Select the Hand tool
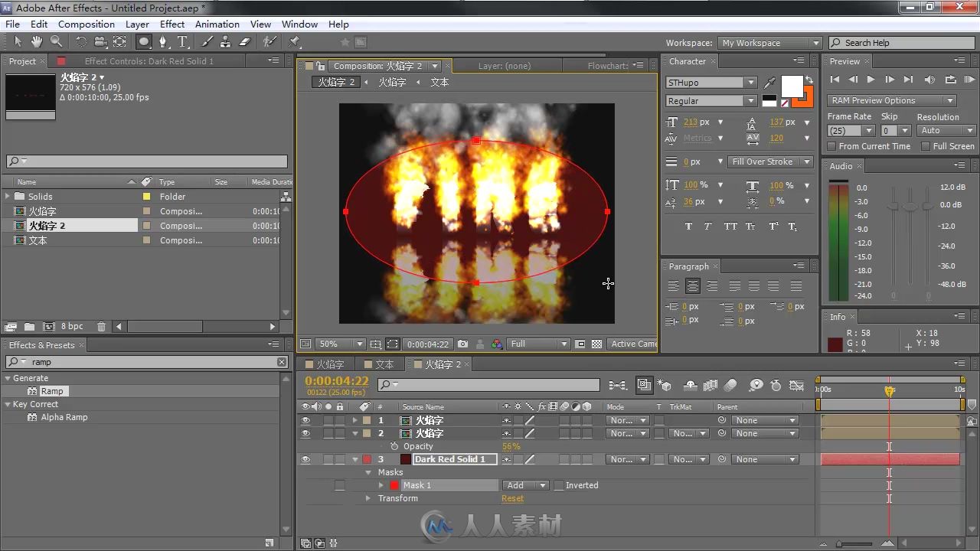The height and width of the screenshot is (551, 980). point(37,42)
